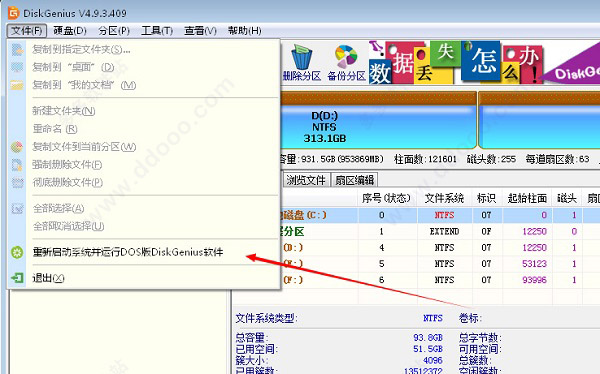
Task: Select the (E:) partition row with 53123
Action: 440,264
